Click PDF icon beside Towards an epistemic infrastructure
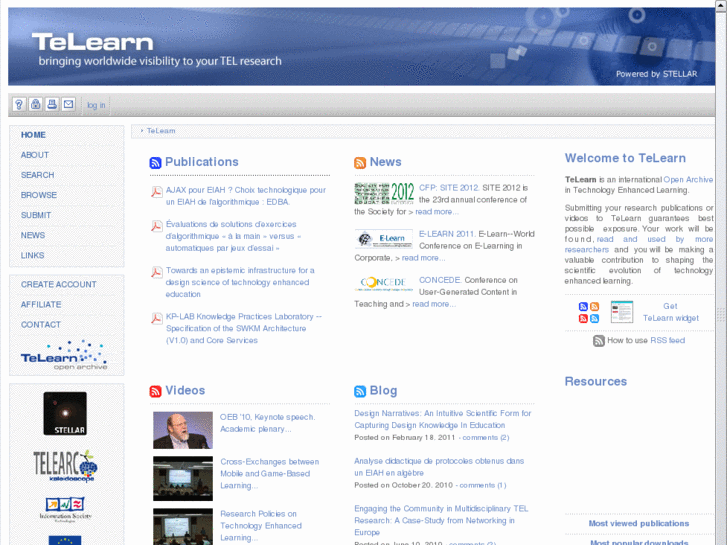The height and width of the screenshot is (545, 727). coord(157,272)
